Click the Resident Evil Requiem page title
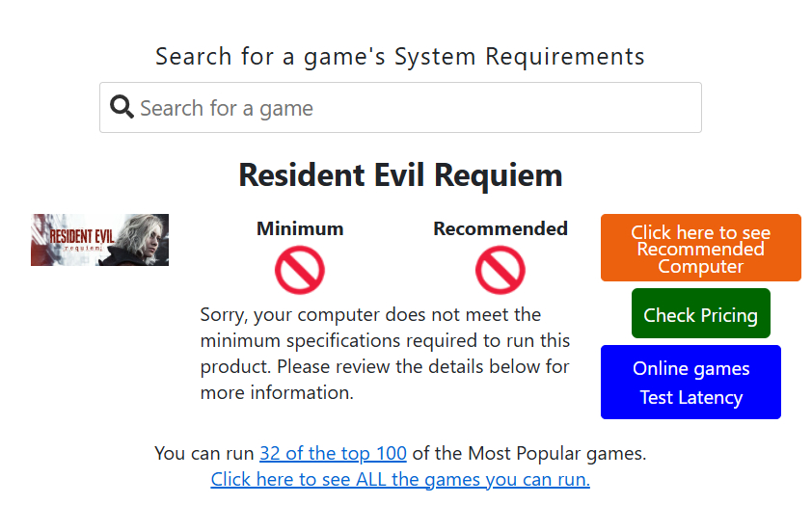This screenshot has width=812, height=531. (400, 175)
